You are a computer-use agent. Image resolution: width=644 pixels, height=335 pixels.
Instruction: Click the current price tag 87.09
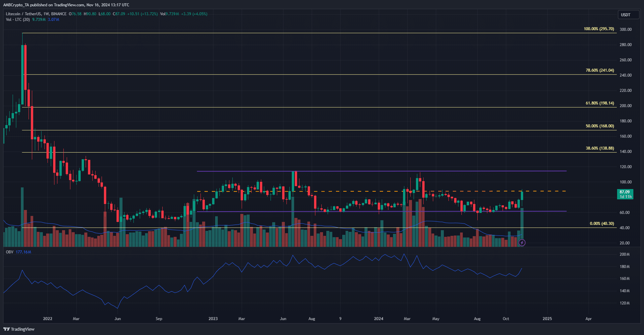tap(625, 194)
